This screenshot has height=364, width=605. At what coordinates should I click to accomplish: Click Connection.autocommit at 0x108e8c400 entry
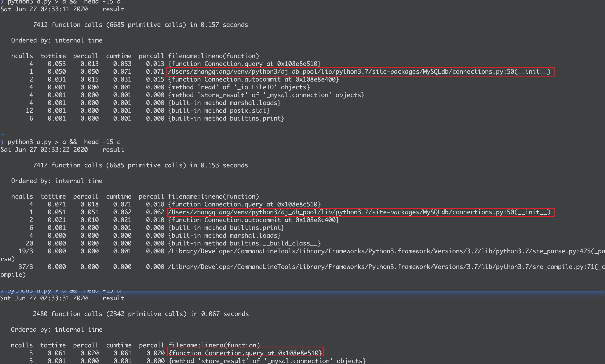(x=254, y=220)
